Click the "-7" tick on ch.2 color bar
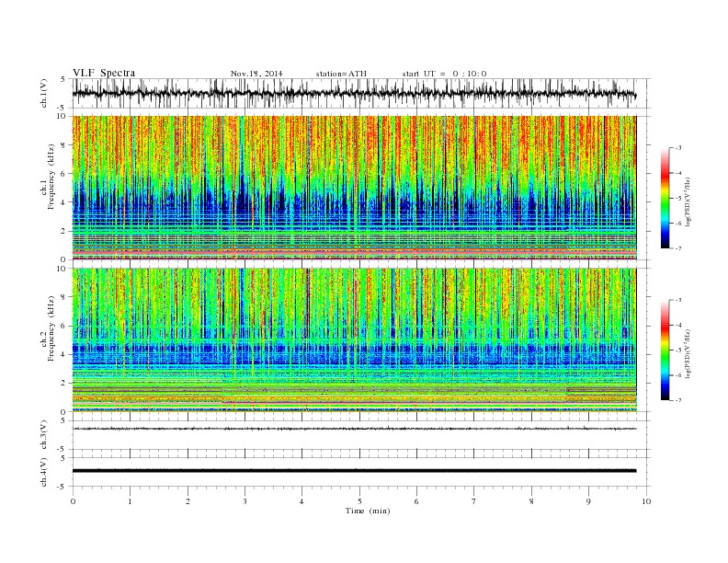The image size is (728, 563). click(678, 400)
